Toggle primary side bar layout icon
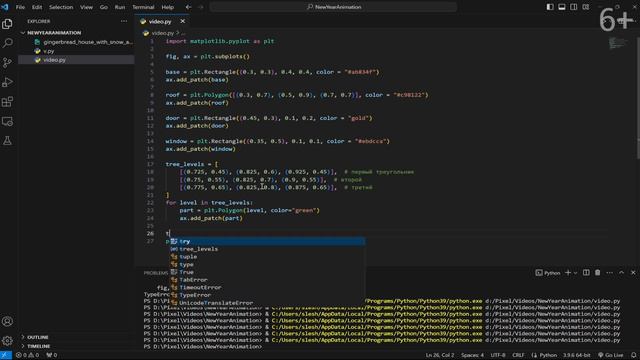 point(550,7)
